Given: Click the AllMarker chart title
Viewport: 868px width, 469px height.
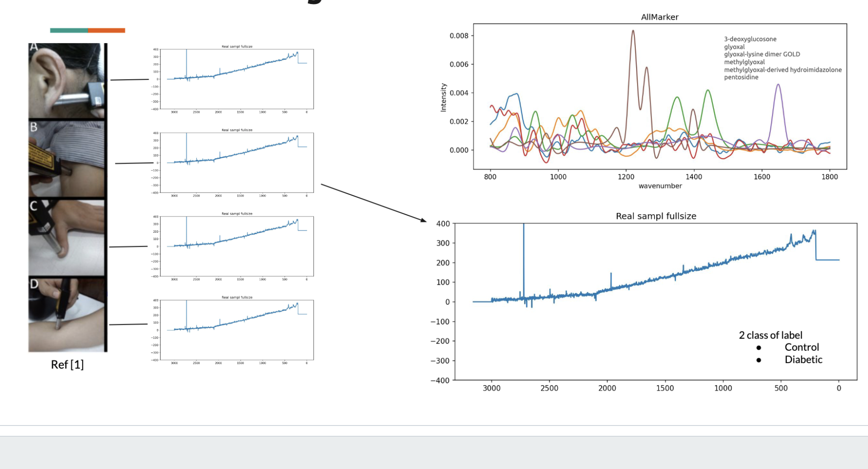Looking at the screenshot, I should coord(660,17).
